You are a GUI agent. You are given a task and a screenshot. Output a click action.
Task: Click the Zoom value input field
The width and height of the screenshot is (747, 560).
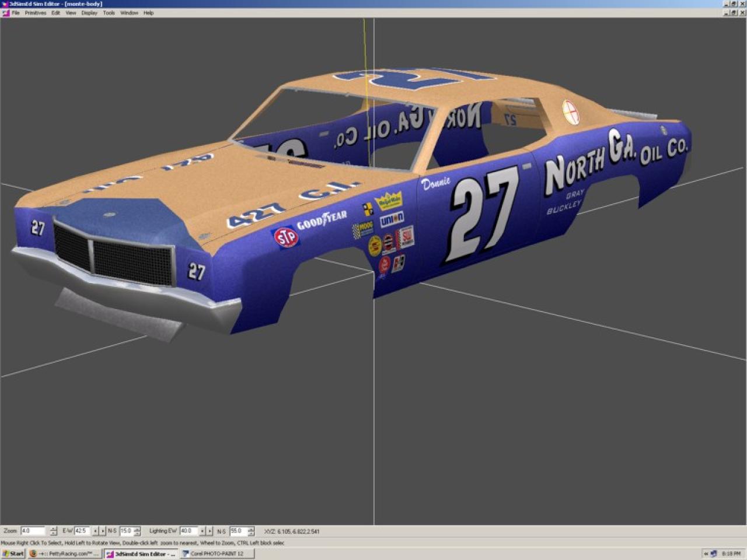click(33, 531)
